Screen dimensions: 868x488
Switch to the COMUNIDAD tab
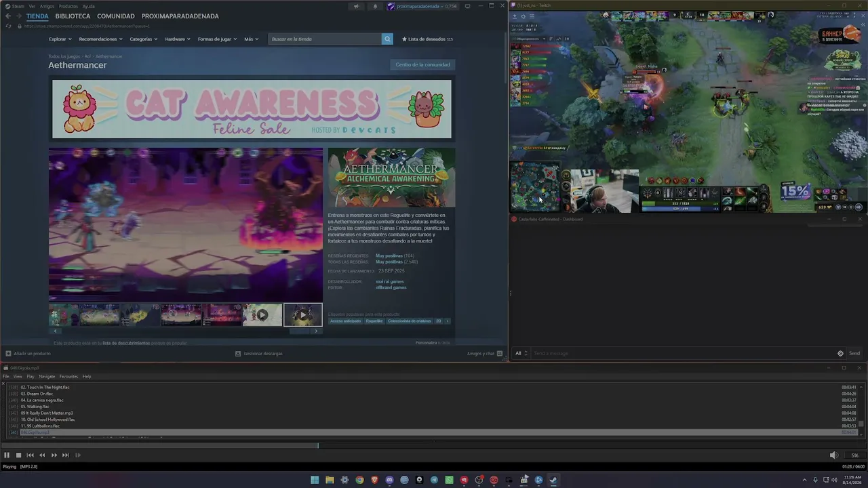coord(115,16)
